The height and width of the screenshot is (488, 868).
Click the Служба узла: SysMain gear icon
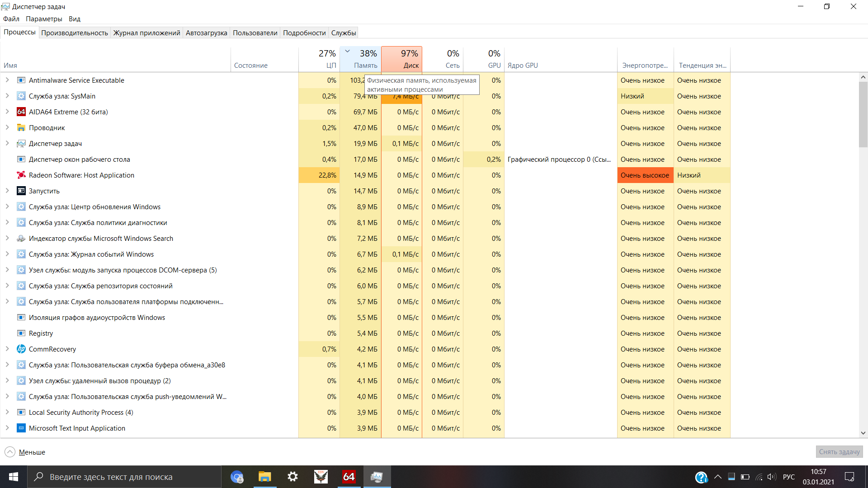pos(21,96)
